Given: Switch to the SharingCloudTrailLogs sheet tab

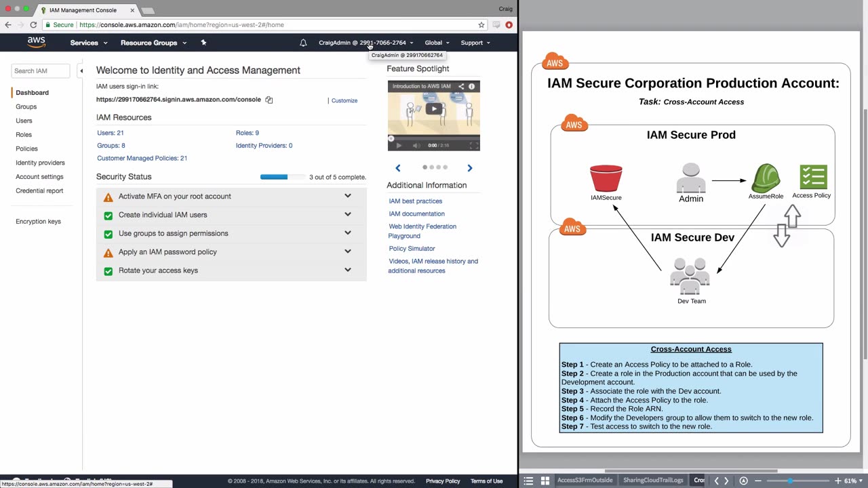Looking at the screenshot, I should 654,481.
